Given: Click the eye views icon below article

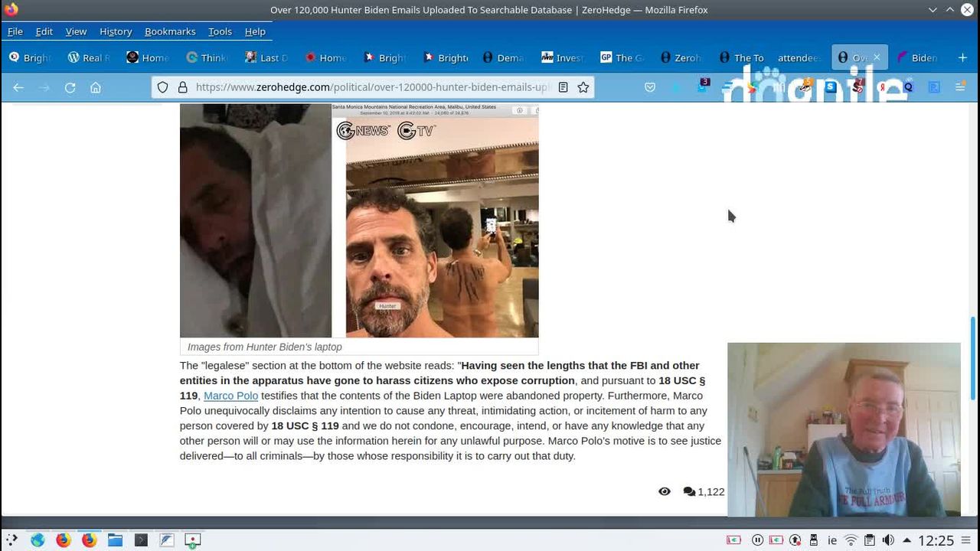Looking at the screenshot, I should point(665,491).
